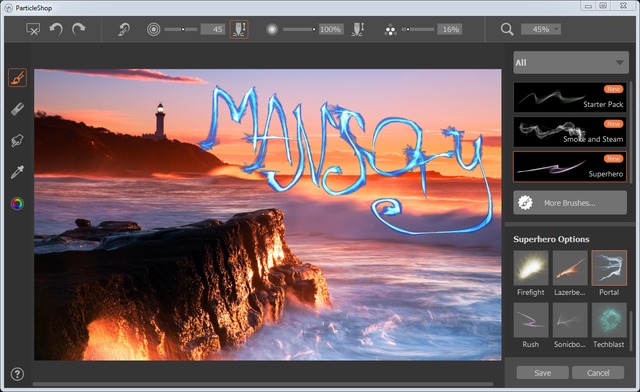Adjust the opacity slider
The height and width of the screenshot is (392, 640).
pos(299,29)
